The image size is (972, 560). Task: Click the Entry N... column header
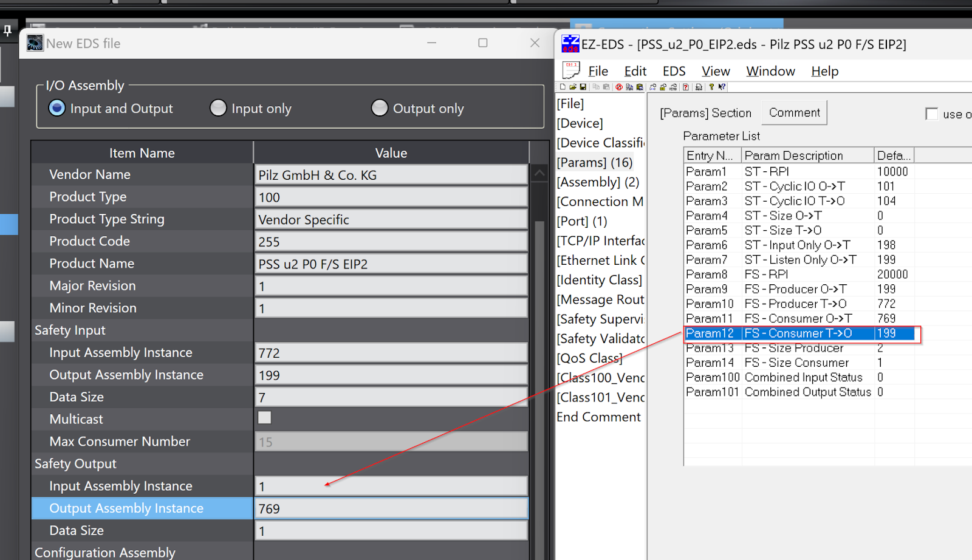[713, 155]
